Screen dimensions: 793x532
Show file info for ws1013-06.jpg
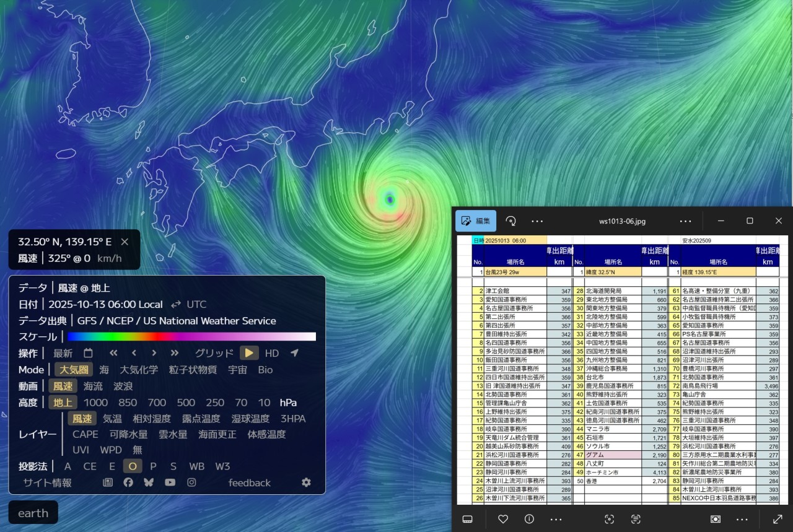529,519
